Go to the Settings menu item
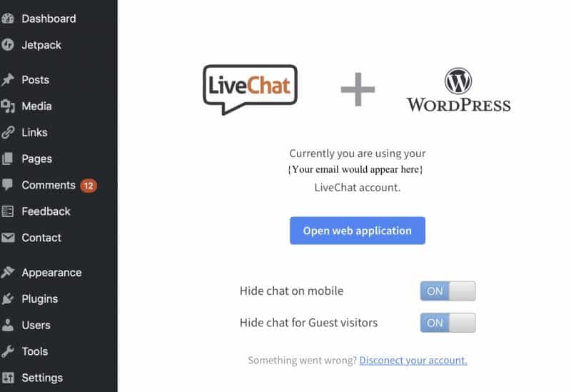The width and height of the screenshot is (571, 392). (x=42, y=378)
